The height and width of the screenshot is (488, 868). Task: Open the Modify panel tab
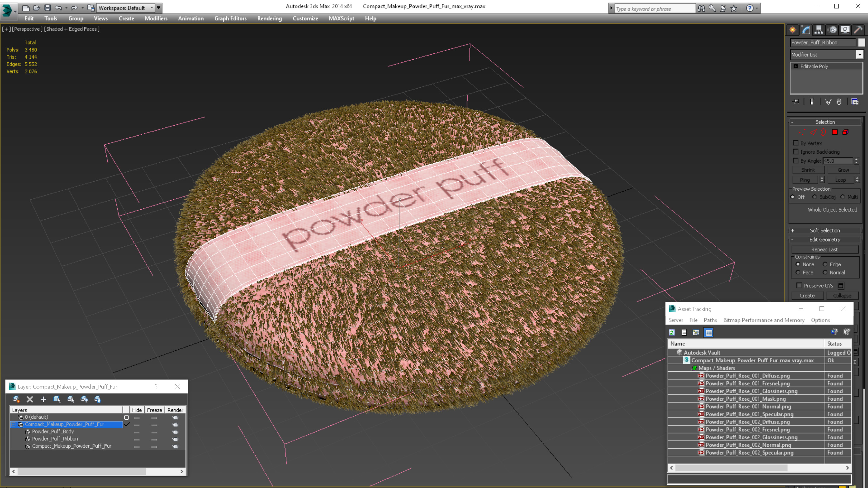click(x=806, y=30)
